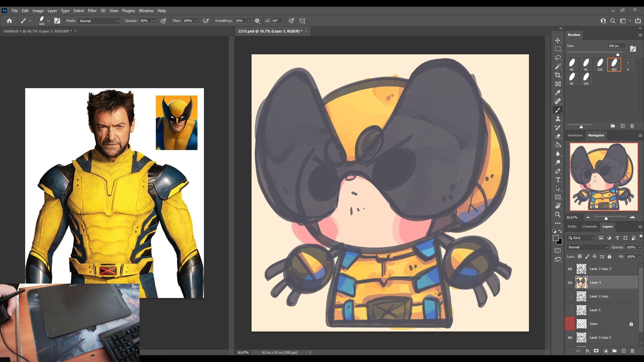The width and height of the screenshot is (644, 362).
Task: Switch to the Swatches tab
Action: pos(575,135)
